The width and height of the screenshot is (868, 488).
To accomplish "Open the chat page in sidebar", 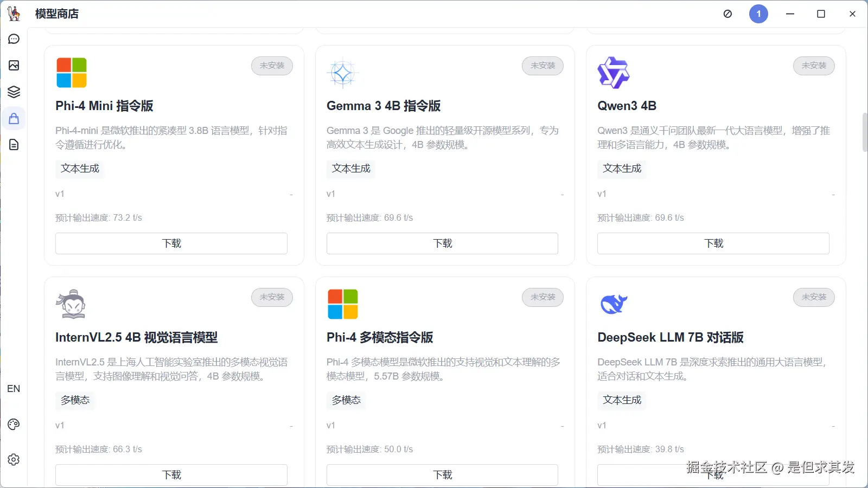I will (14, 39).
